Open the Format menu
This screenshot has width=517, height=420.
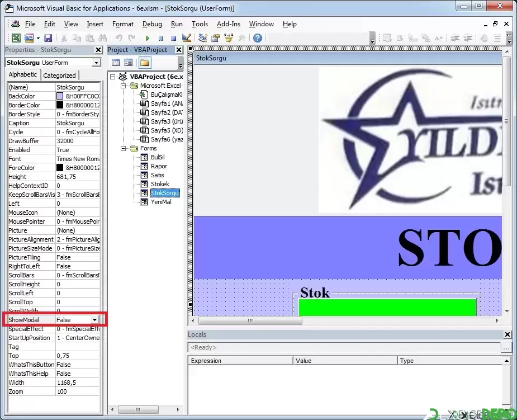pyautogui.click(x=122, y=24)
